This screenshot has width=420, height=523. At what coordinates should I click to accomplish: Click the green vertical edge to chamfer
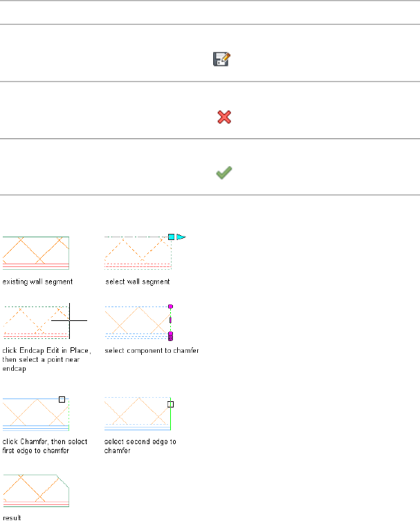point(171,419)
